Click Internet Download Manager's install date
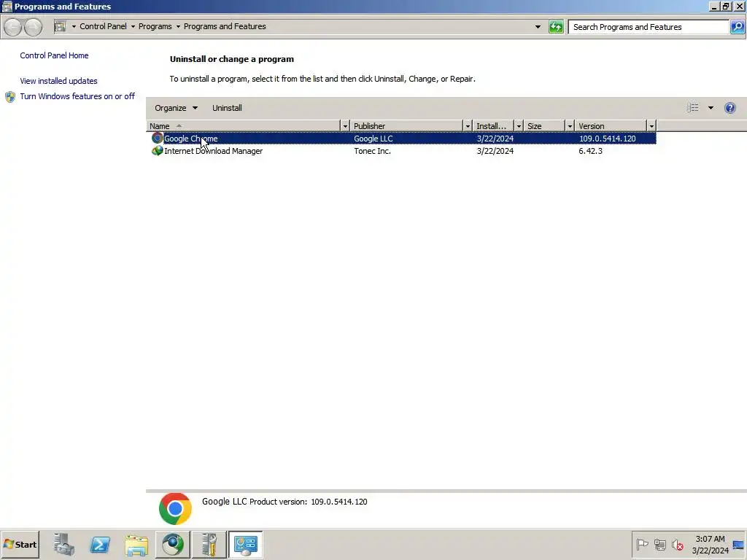The height and width of the screenshot is (560, 747). point(495,151)
